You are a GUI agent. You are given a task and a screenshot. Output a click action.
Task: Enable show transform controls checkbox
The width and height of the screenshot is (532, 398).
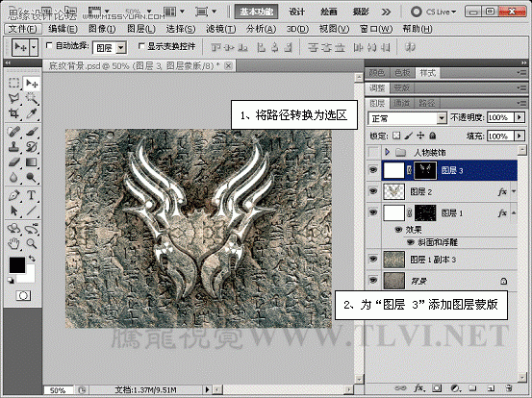(x=141, y=46)
